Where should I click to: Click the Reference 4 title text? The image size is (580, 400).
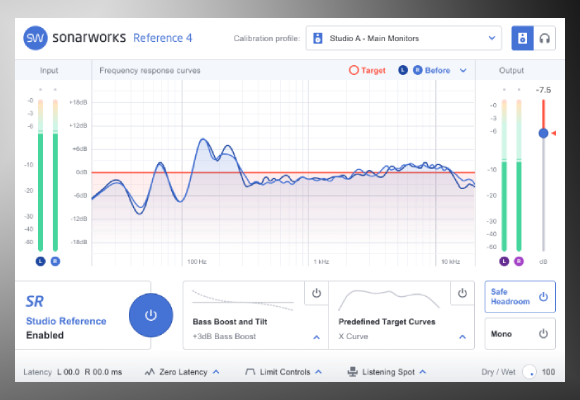163,38
